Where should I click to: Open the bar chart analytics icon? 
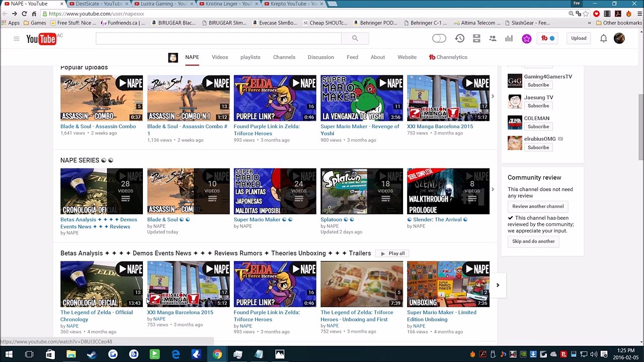tap(509, 38)
